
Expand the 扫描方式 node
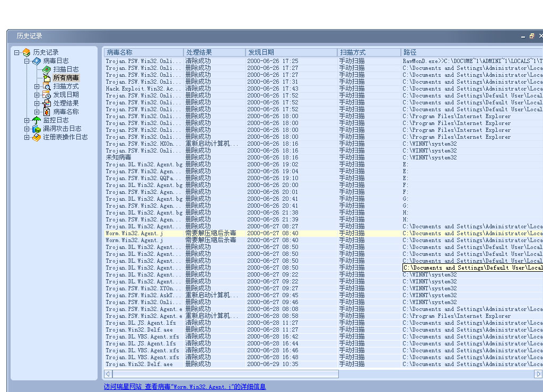pos(37,86)
